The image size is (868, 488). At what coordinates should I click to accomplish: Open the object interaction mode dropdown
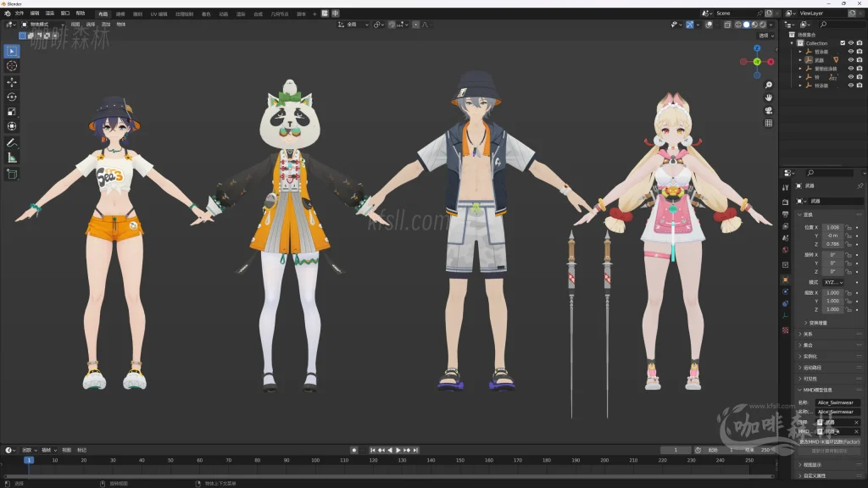coord(43,25)
